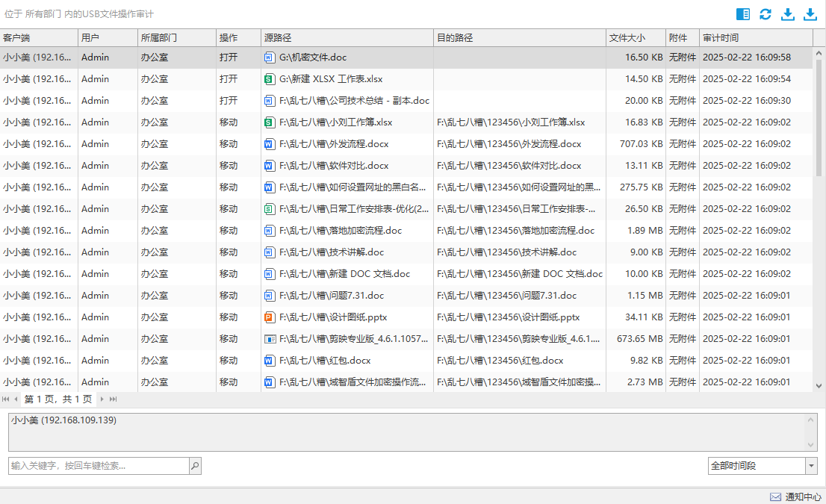Click the 源路径 column header
Image resolution: width=826 pixels, height=504 pixels.
pos(278,38)
